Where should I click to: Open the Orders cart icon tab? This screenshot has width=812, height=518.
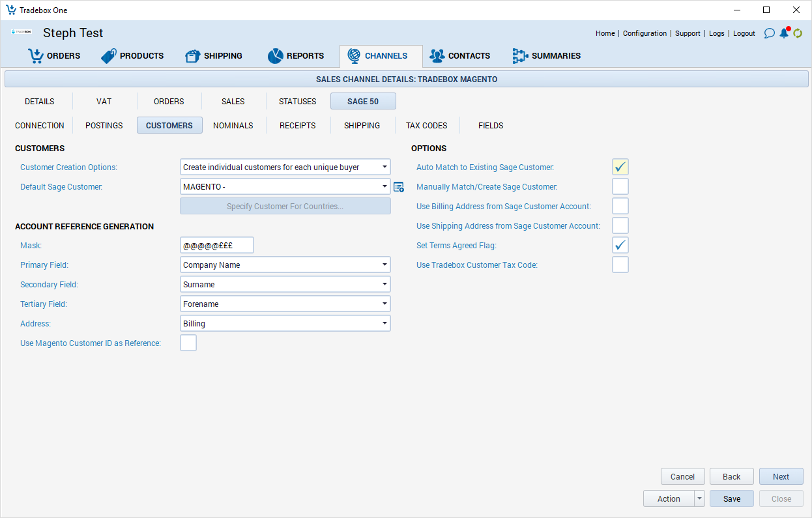click(54, 56)
